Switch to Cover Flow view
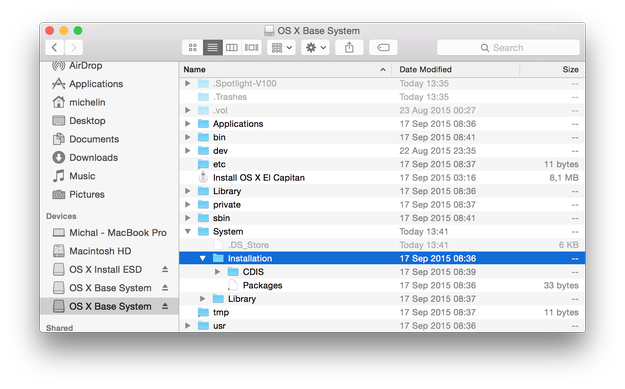625x389 pixels. click(251, 47)
